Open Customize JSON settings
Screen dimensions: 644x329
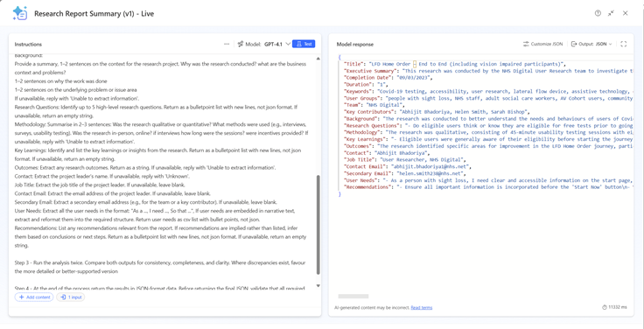click(542, 44)
